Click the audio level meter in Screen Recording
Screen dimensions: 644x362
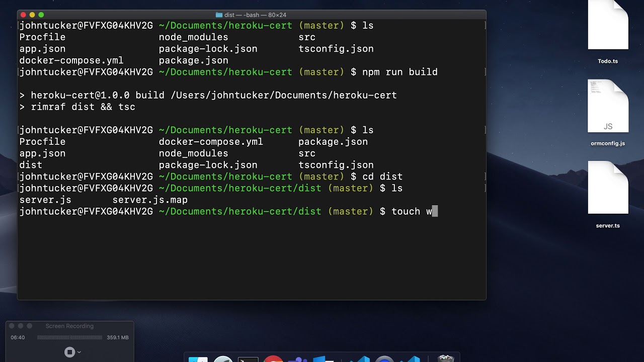click(x=70, y=337)
